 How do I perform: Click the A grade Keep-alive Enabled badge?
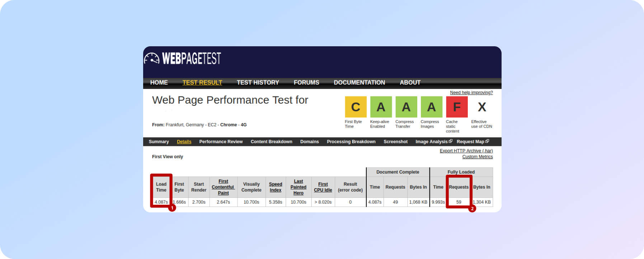click(381, 107)
